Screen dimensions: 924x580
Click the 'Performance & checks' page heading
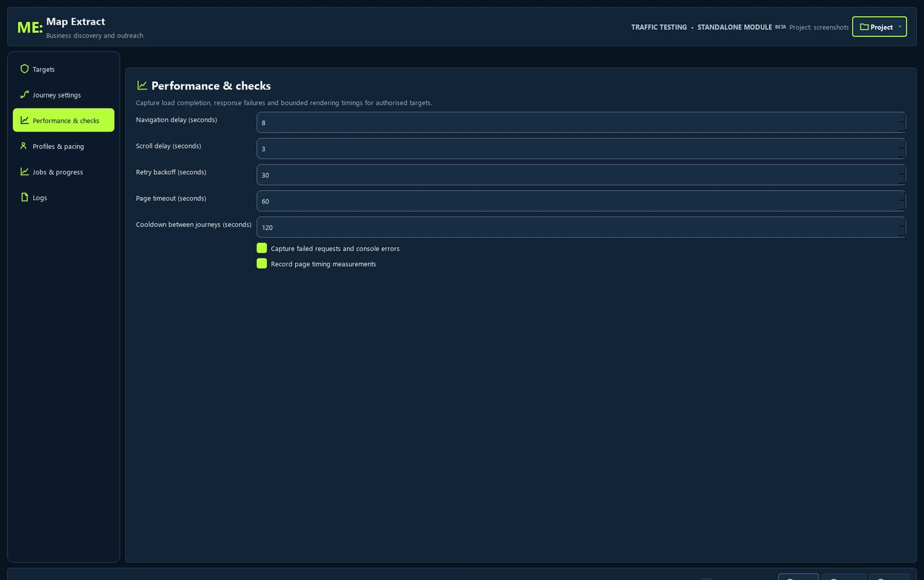click(211, 85)
